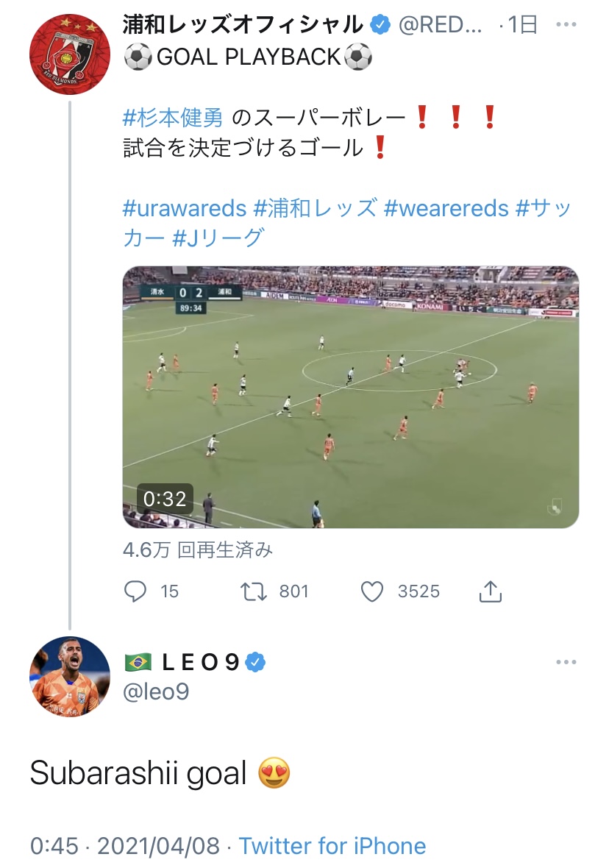
Task: Tap the share upload icon
Action: tap(490, 591)
